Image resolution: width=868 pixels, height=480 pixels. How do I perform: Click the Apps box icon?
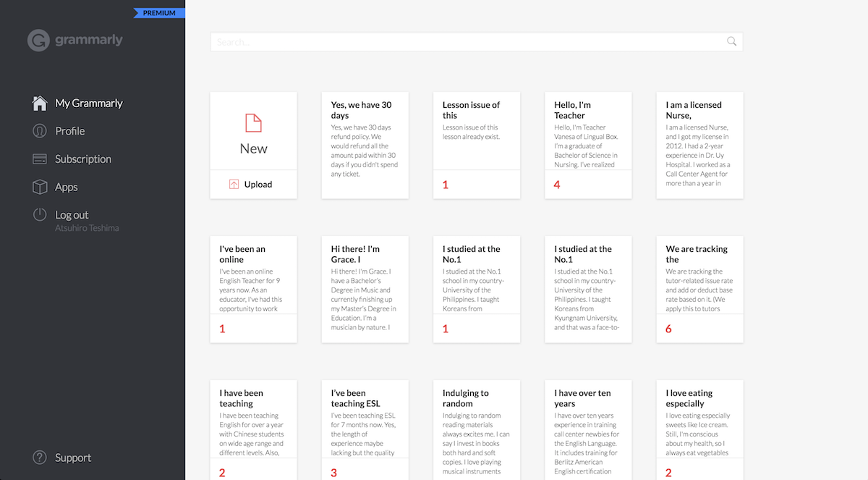(x=40, y=187)
